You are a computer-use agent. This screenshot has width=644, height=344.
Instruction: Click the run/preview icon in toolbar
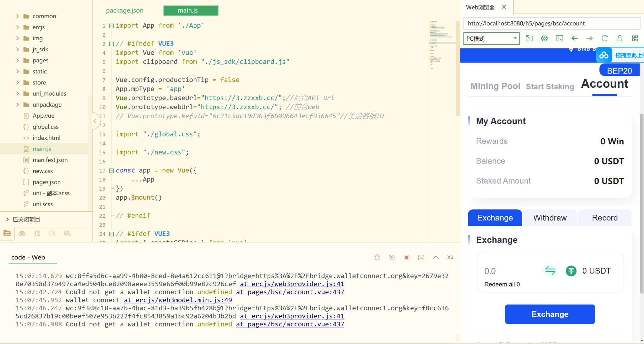click(392, 257)
